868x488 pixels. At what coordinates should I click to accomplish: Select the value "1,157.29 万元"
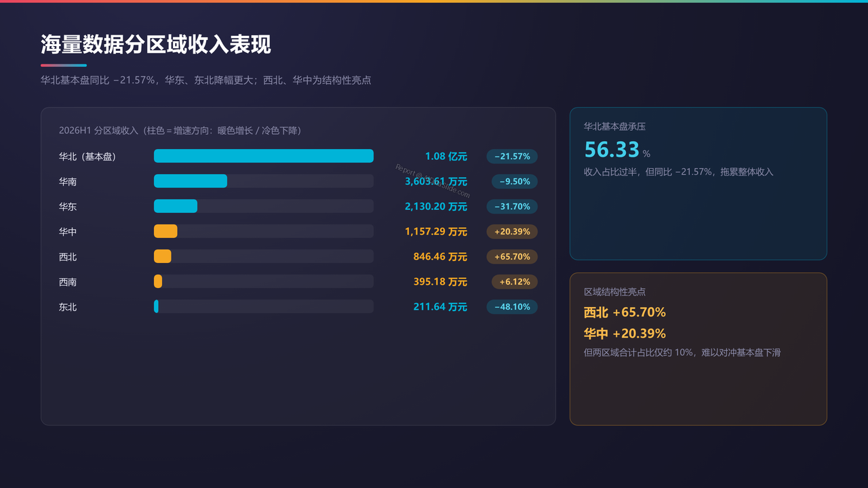pyautogui.click(x=436, y=232)
